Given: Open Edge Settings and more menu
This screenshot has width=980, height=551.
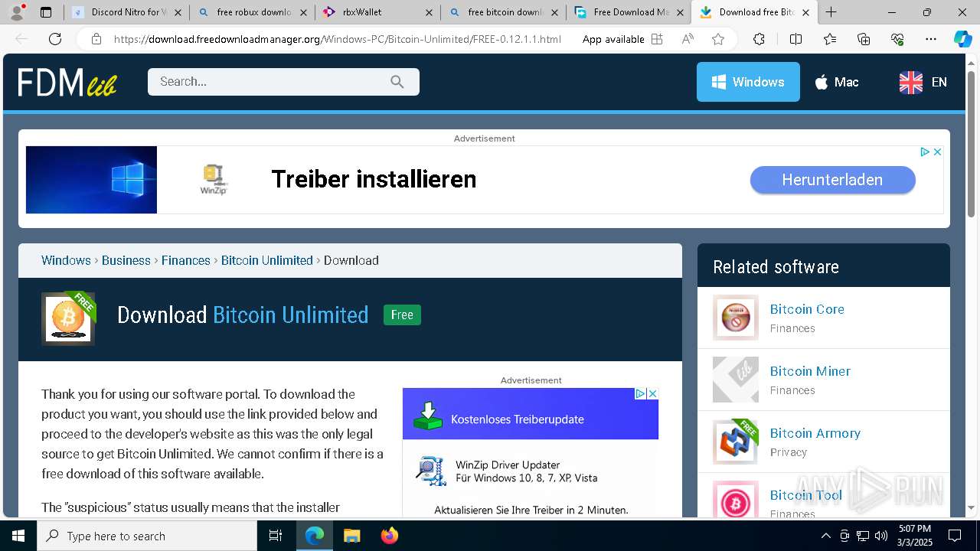Looking at the screenshot, I should tap(931, 39).
